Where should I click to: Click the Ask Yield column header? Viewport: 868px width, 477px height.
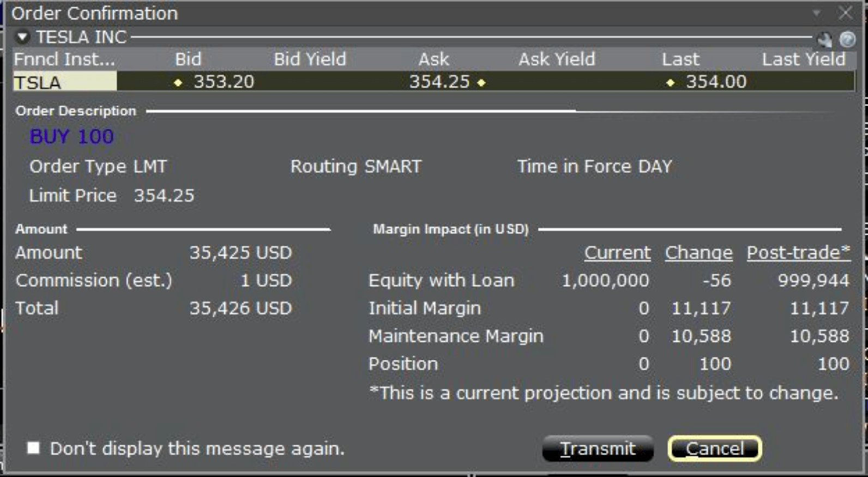pyautogui.click(x=558, y=59)
